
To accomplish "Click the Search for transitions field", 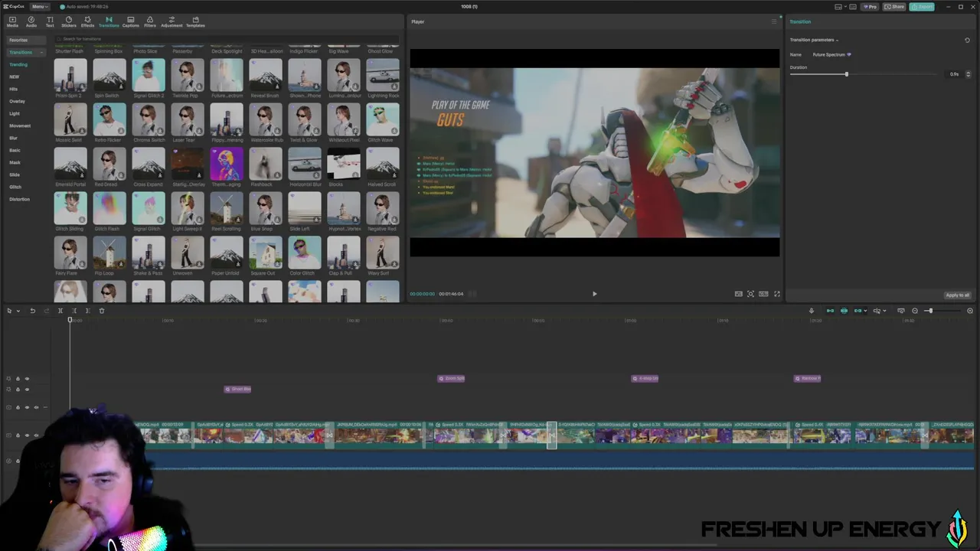I will coord(226,38).
